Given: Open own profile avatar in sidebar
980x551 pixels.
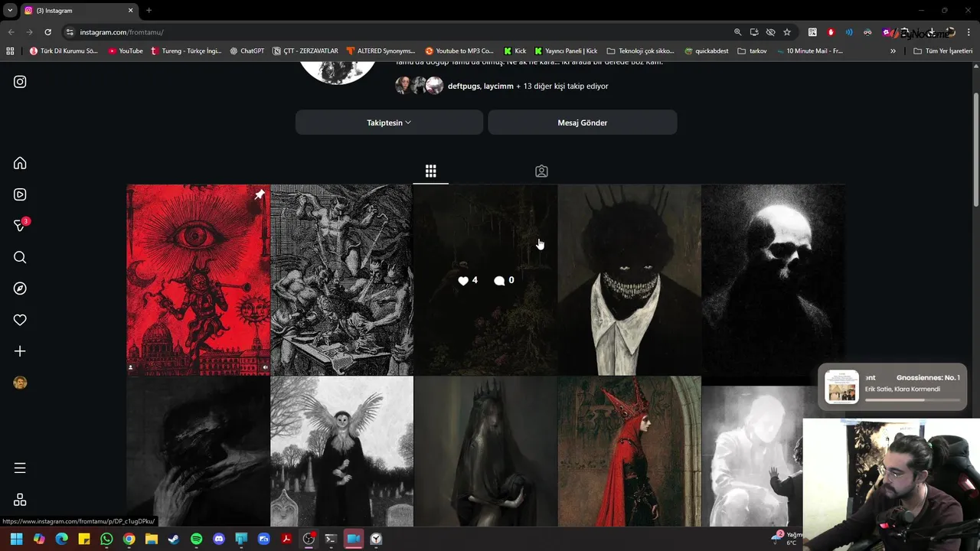Looking at the screenshot, I should (x=20, y=383).
